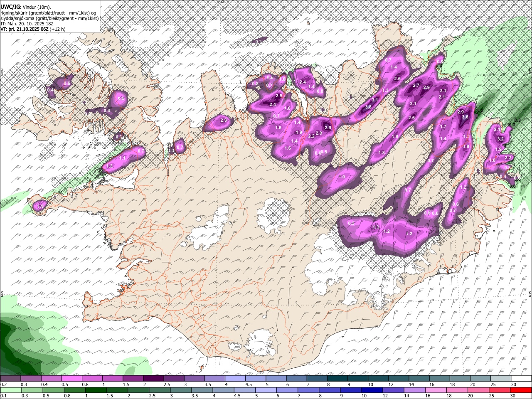Pick the pale green 0.1 swatch in lower legend
532x399 pixels.
click(x=11, y=390)
